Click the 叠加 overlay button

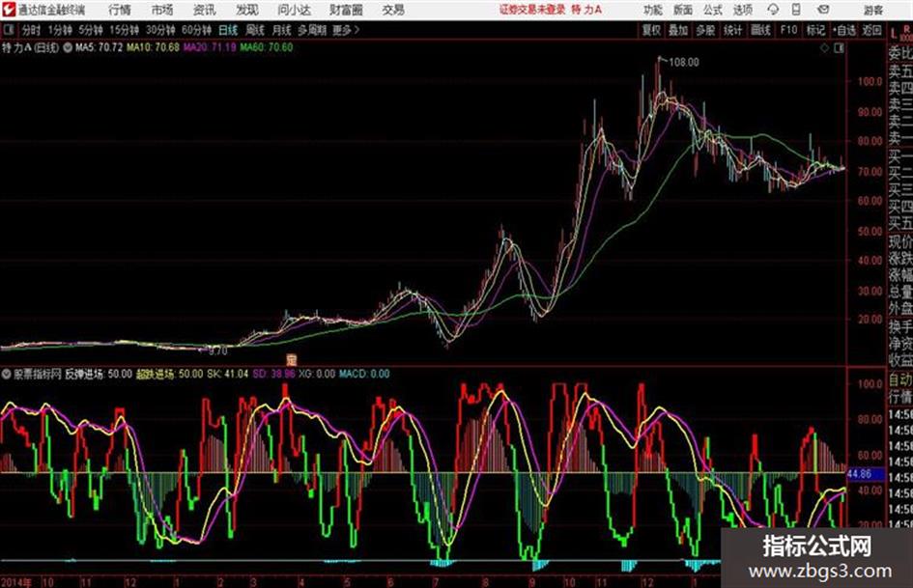coord(678,30)
